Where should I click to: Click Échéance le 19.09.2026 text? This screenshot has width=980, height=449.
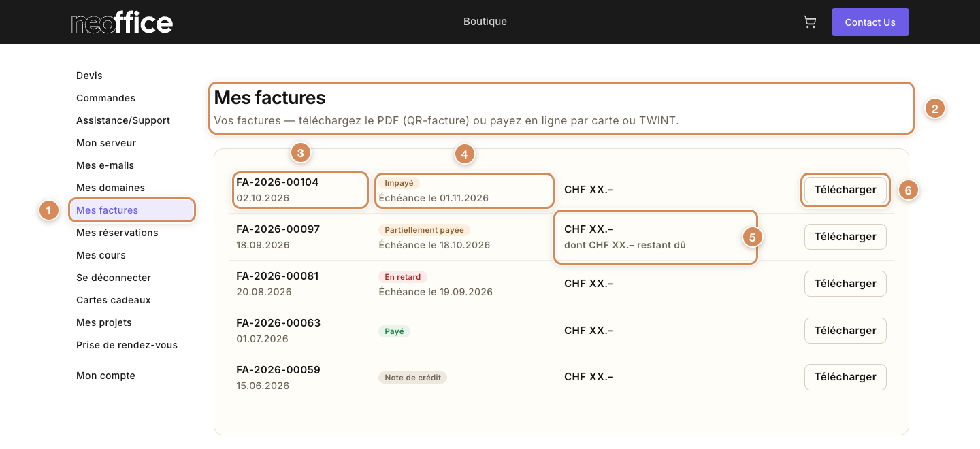[436, 292]
